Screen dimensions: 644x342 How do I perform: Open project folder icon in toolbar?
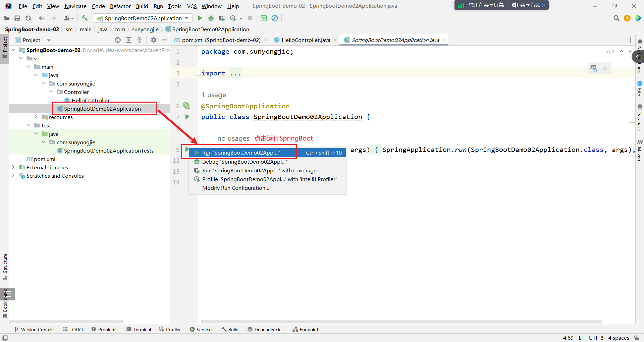click(6, 18)
